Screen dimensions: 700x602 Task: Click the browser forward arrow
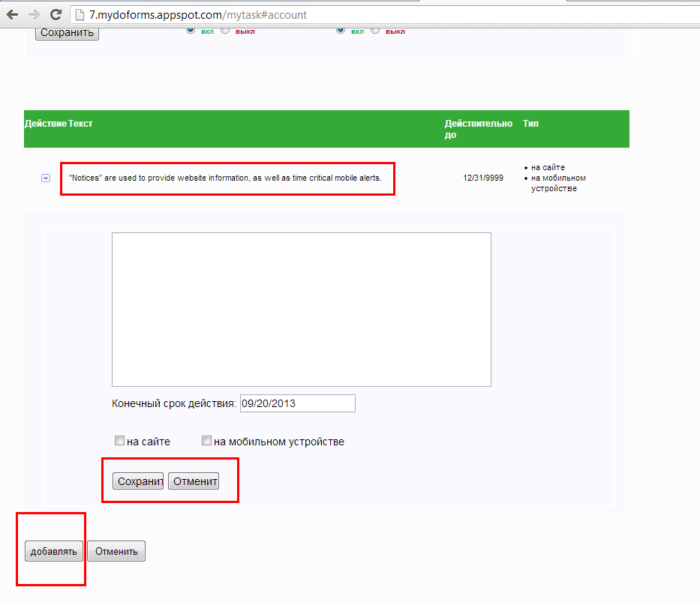pos(34,14)
